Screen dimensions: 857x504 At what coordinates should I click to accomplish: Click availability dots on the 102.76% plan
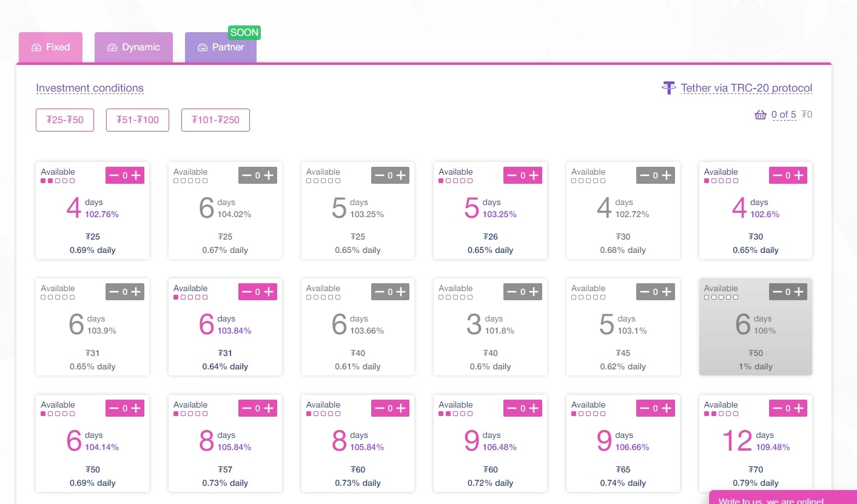click(58, 181)
